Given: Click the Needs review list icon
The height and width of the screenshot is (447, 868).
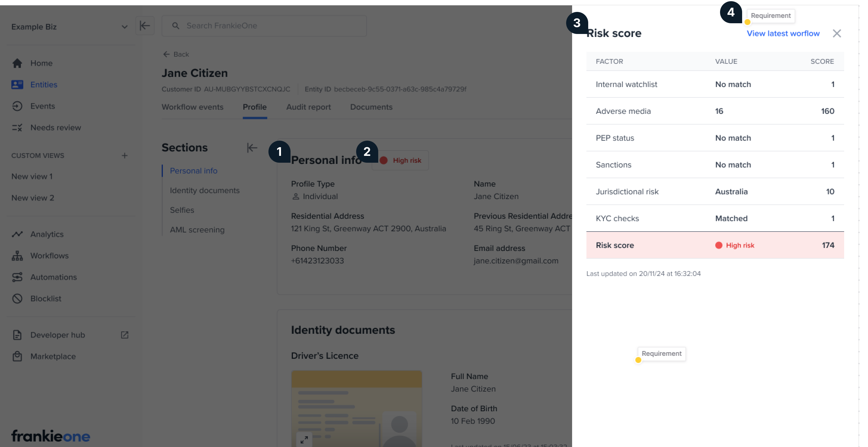Looking at the screenshot, I should click(x=17, y=128).
